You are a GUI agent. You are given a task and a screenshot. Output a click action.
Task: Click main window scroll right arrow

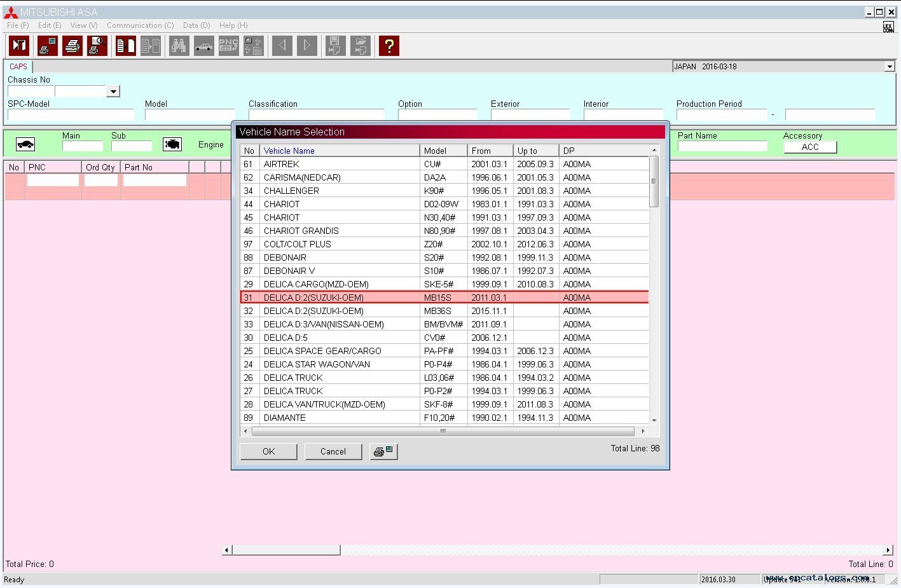(x=888, y=550)
